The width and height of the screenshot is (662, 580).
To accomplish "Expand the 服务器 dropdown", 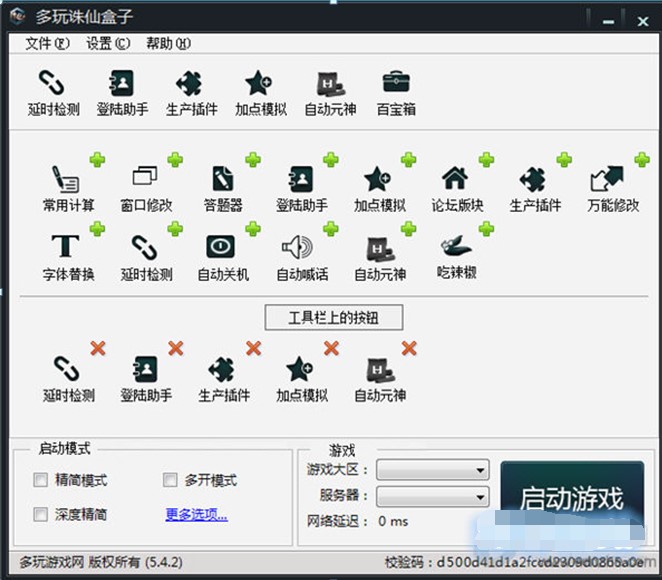I will (x=433, y=497).
